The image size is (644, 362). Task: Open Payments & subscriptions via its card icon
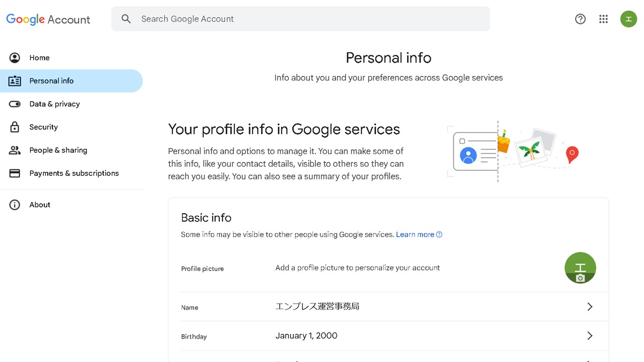[15, 172]
